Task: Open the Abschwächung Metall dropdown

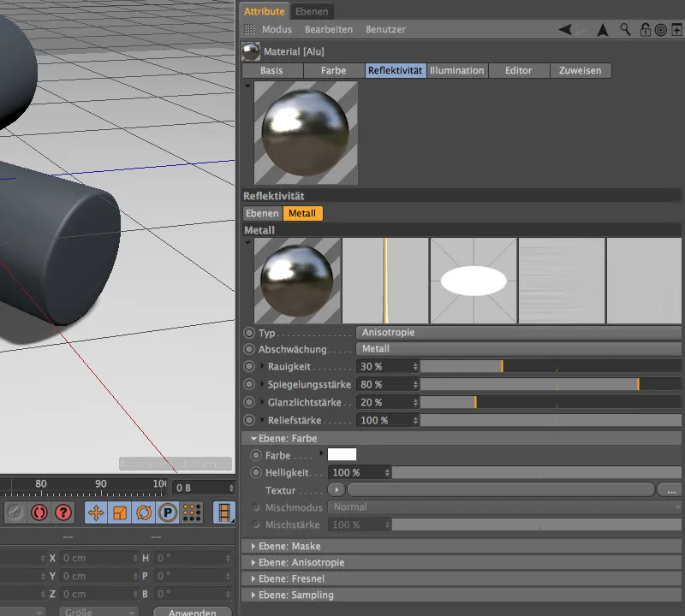Action: click(x=519, y=349)
